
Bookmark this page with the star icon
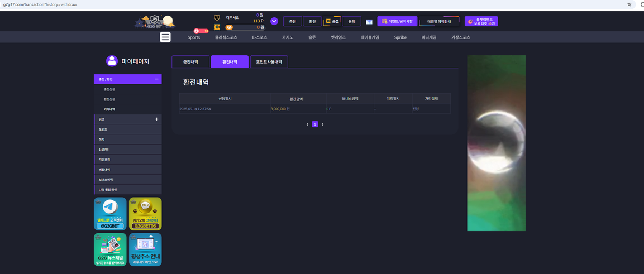(x=629, y=4)
